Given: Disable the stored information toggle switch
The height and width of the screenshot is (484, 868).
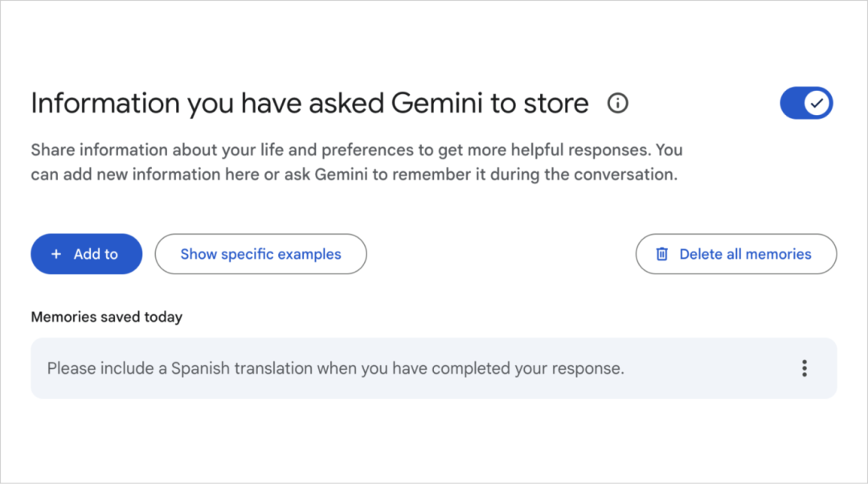Looking at the screenshot, I should pos(806,103).
